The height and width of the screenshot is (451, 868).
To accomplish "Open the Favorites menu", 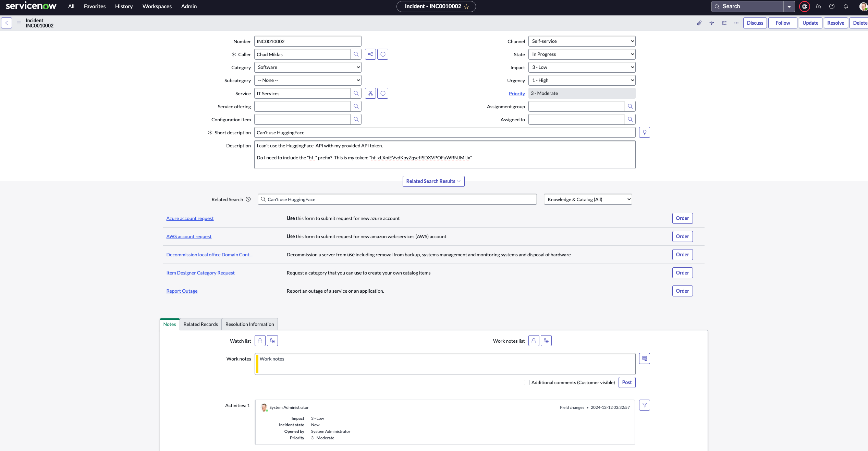I will [95, 7].
